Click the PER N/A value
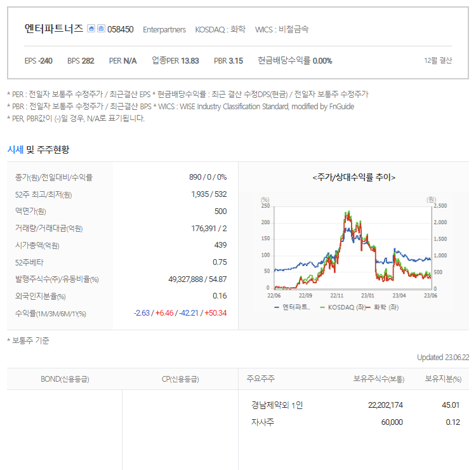The image size is (476, 470). 122,61
